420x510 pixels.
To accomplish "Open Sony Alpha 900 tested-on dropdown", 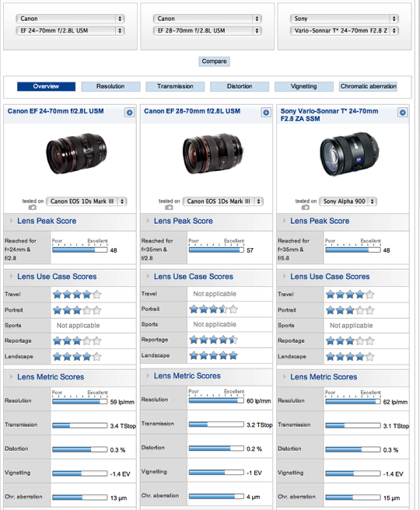I will 348,201.
